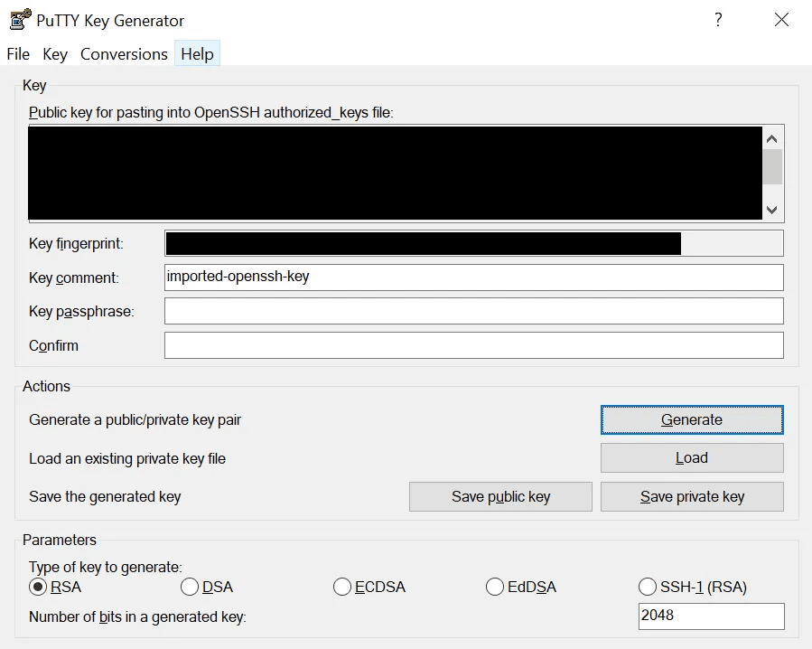Click the Load button
812x649 pixels.
tap(692, 457)
